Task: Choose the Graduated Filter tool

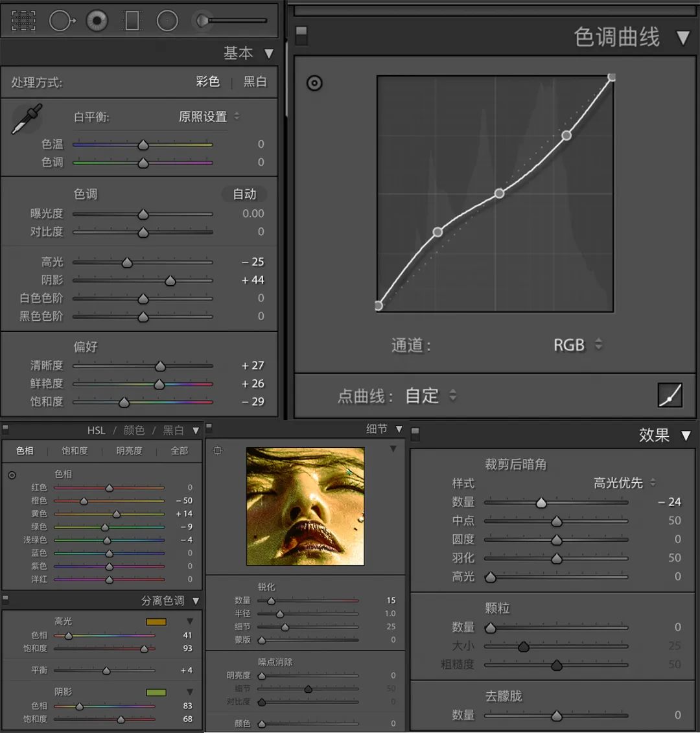Action: [x=132, y=21]
